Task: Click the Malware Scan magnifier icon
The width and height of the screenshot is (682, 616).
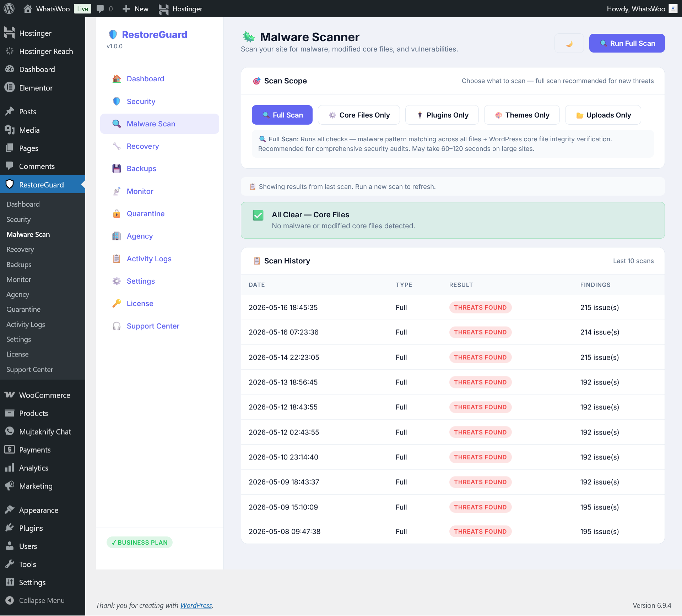Action: click(x=117, y=124)
